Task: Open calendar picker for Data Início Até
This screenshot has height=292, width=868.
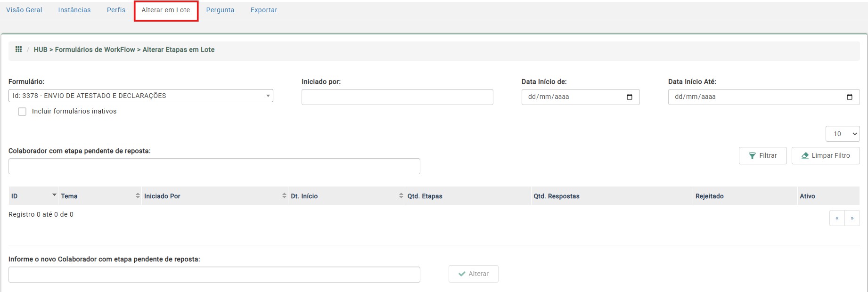Action: [849, 97]
